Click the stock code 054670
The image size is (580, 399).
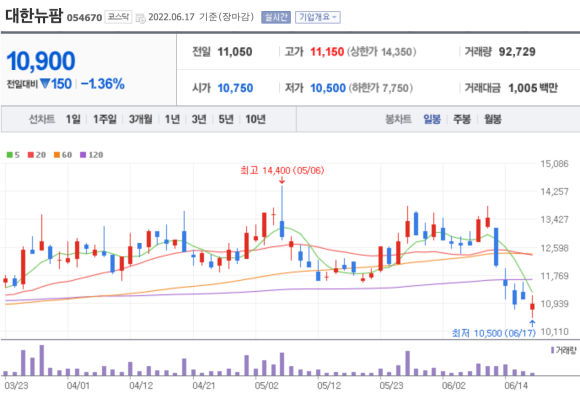coord(84,18)
